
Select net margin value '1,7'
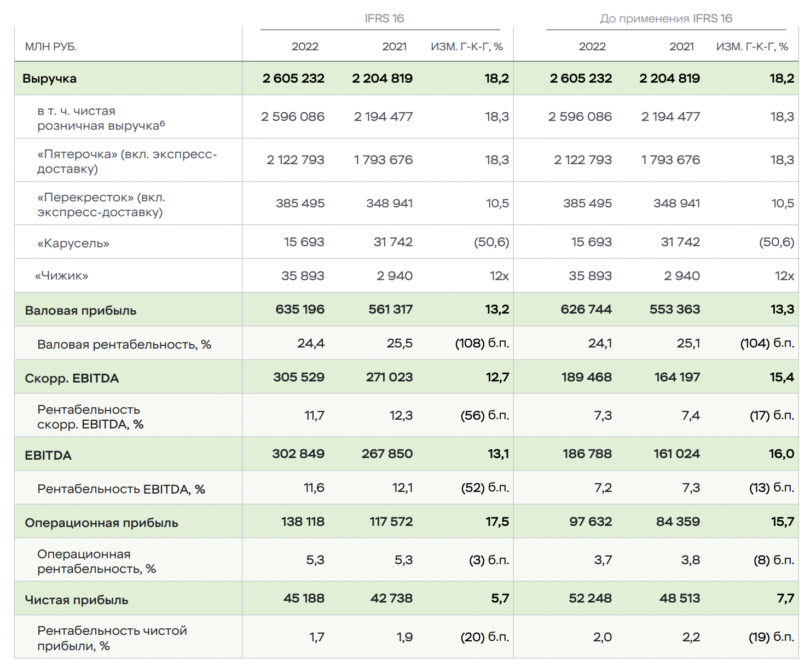tap(317, 637)
